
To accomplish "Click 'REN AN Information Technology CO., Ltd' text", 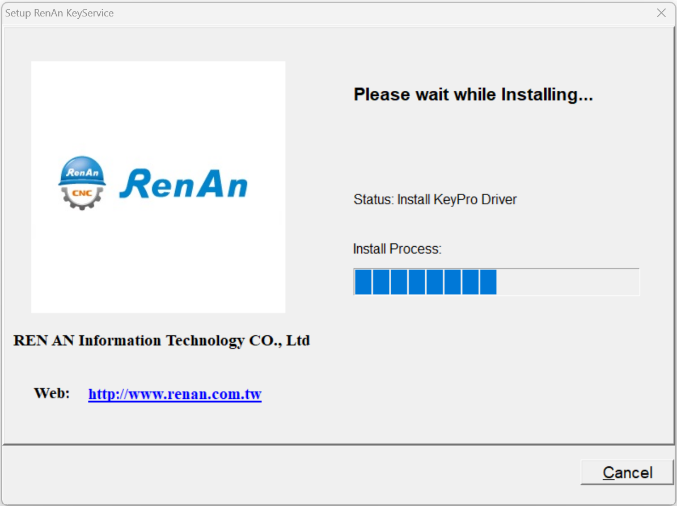I will (x=161, y=341).
